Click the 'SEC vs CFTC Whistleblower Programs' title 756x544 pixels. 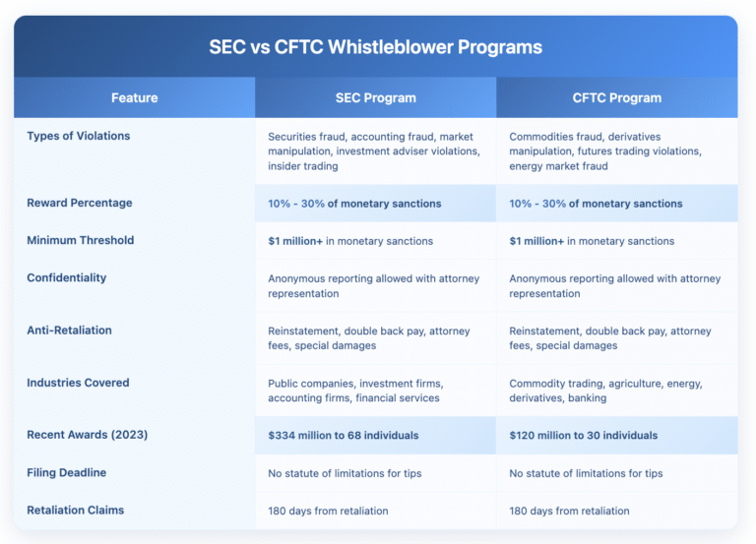pos(375,46)
